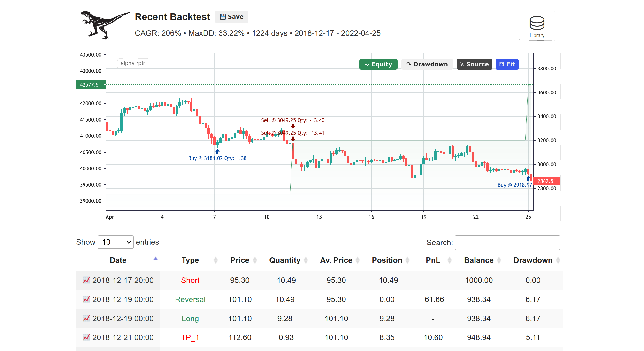Click chart icon on Reversal trade row
The width and height of the screenshot is (644, 351).
(x=86, y=299)
